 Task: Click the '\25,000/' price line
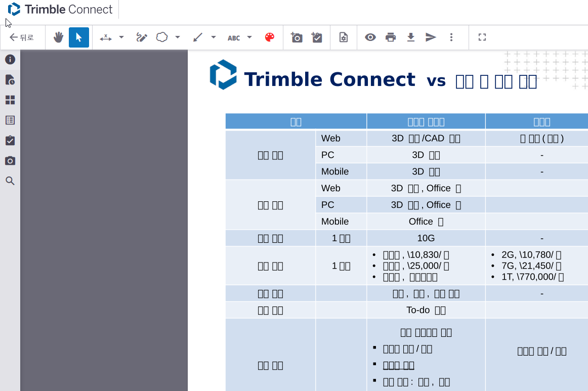[x=416, y=266]
